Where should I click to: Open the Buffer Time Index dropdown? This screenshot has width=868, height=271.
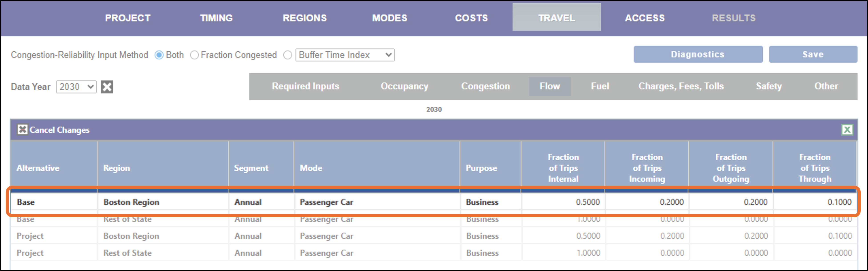(345, 55)
